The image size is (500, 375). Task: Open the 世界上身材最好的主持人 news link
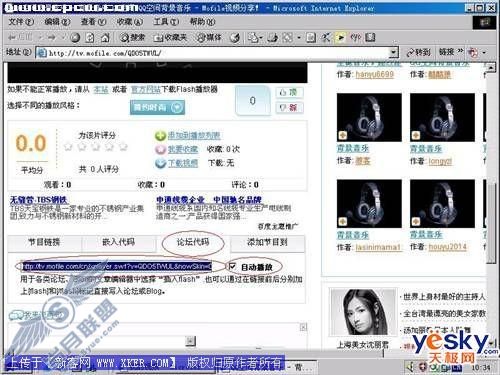point(444,296)
